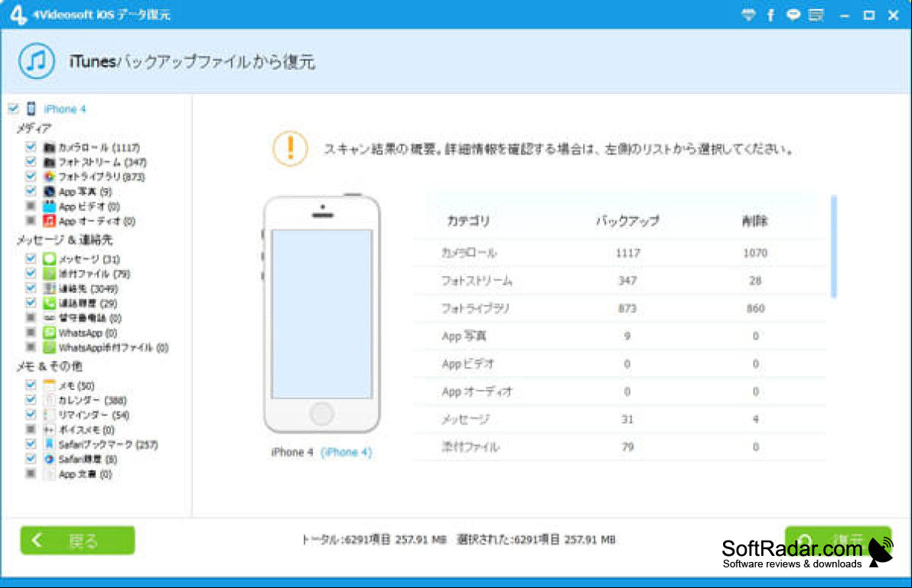Click the カテゴリ column header
The height and width of the screenshot is (588, 912).
tap(468, 221)
